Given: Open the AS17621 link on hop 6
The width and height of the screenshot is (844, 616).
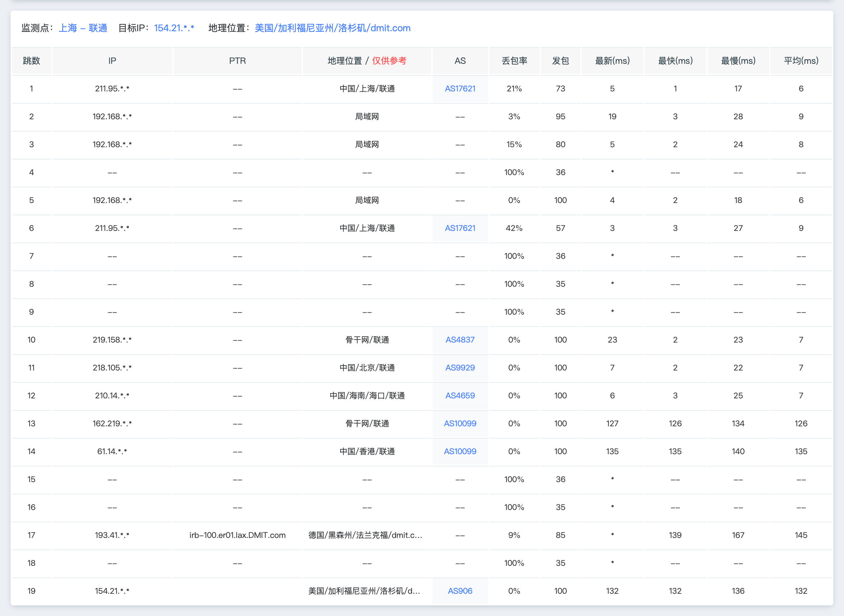Looking at the screenshot, I should (460, 228).
